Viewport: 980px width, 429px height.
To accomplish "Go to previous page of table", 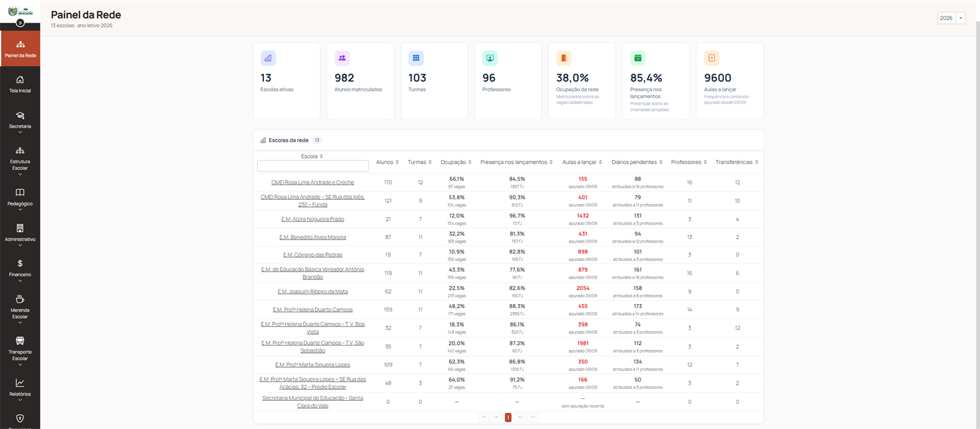I will (x=496, y=417).
